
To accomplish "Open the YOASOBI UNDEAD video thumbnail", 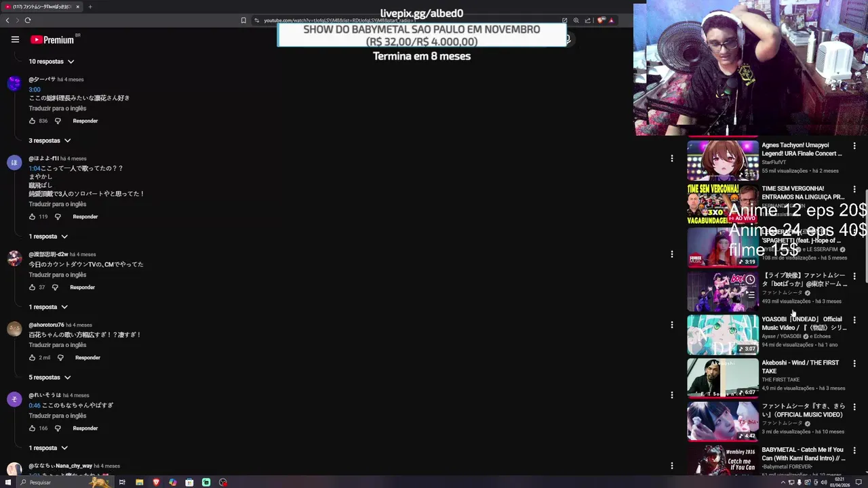I will 723,335.
